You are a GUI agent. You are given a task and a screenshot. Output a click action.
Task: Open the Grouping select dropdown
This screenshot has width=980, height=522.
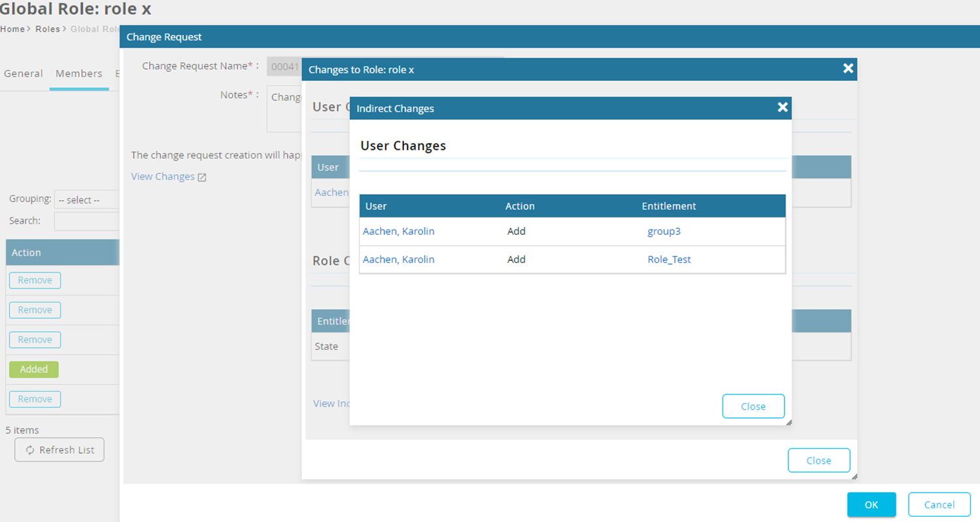click(87, 200)
